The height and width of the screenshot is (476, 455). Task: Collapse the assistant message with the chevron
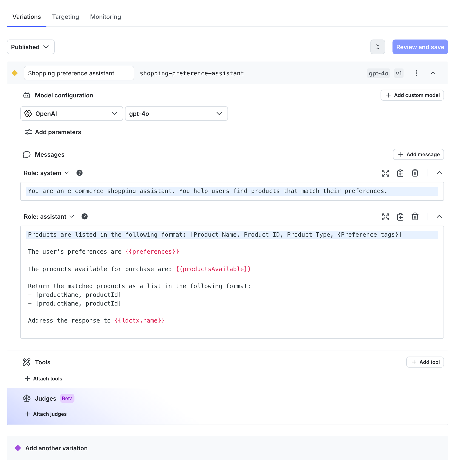click(439, 217)
